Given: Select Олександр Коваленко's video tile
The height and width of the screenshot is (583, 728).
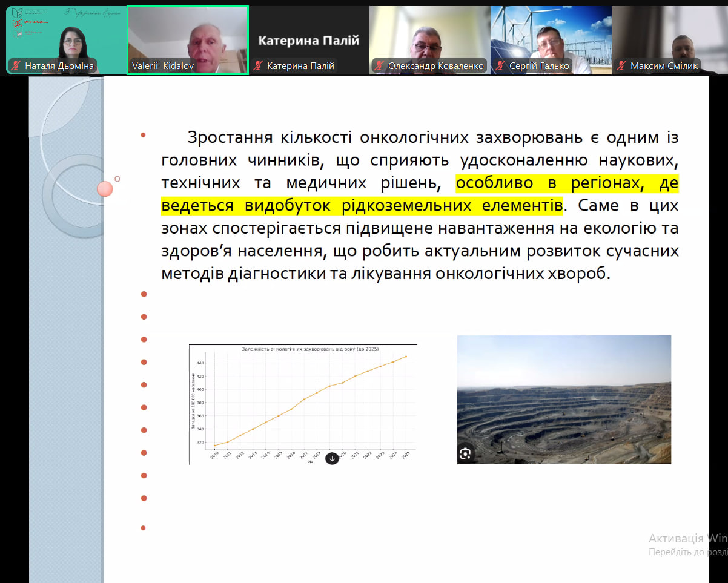Looking at the screenshot, I should pos(429,40).
